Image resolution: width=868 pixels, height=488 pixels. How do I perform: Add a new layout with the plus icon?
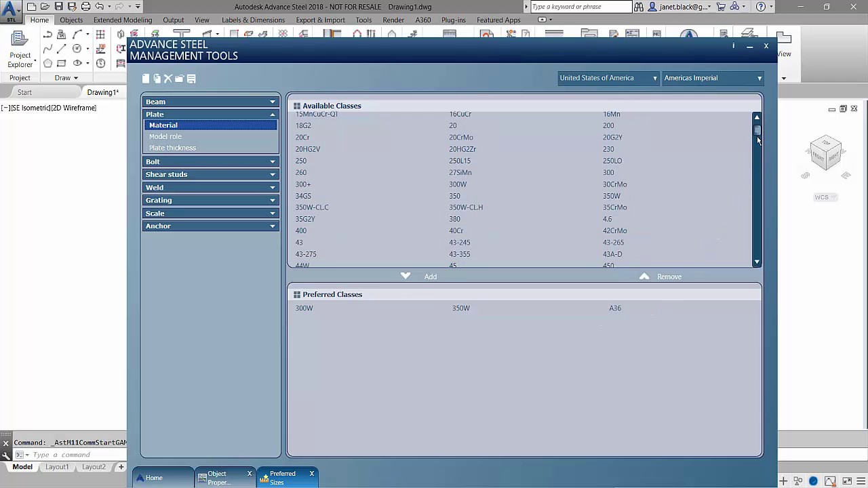pos(121,467)
